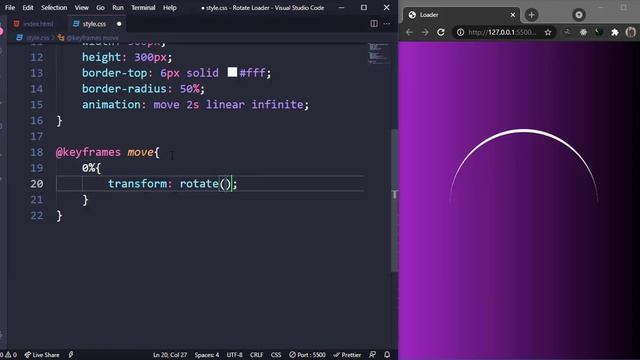Reload the browser page
640x360 pixels.
tap(441, 32)
